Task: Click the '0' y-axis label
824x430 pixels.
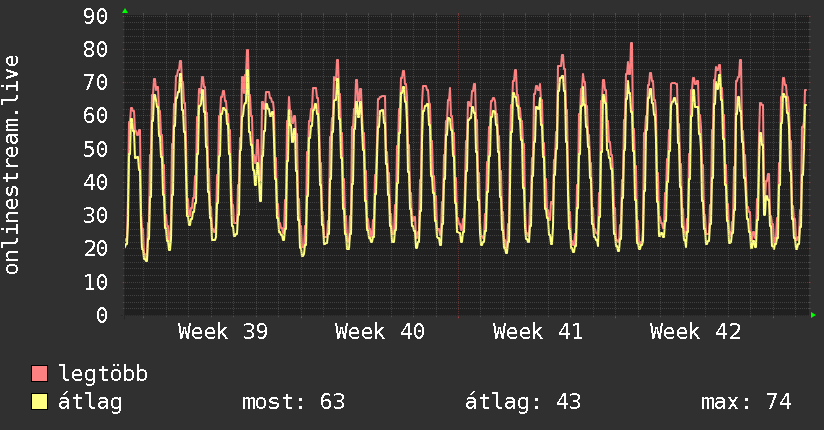Action: point(102,315)
